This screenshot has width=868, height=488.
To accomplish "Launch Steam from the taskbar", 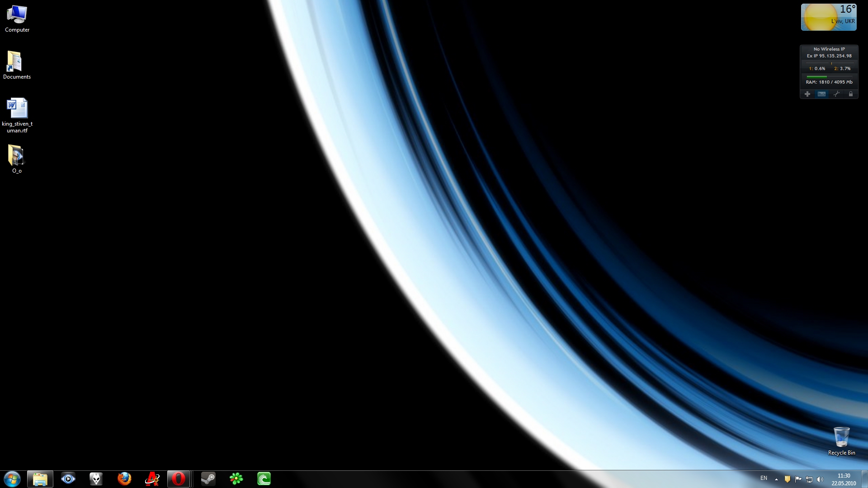I will pyautogui.click(x=208, y=479).
